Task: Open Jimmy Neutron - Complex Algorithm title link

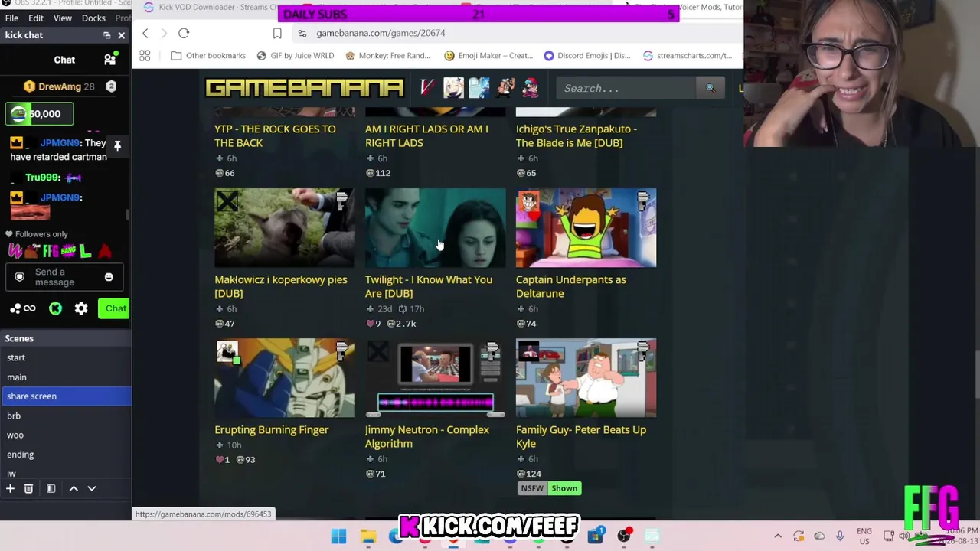Action: pos(427,436)
